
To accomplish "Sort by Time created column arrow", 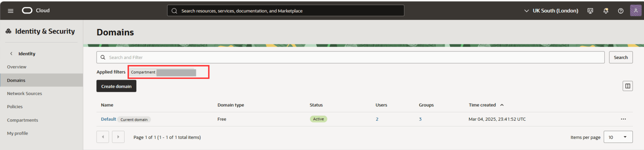I will 502,105.
